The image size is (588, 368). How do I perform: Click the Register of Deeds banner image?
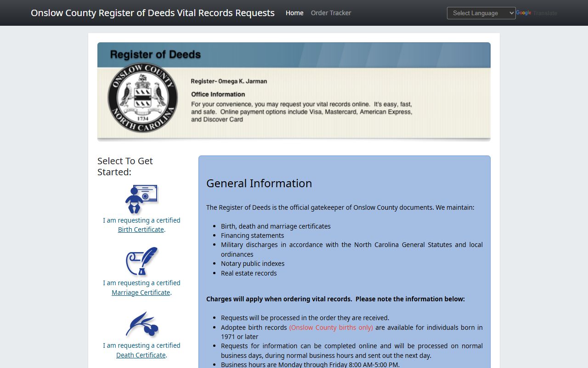(294, 92)
